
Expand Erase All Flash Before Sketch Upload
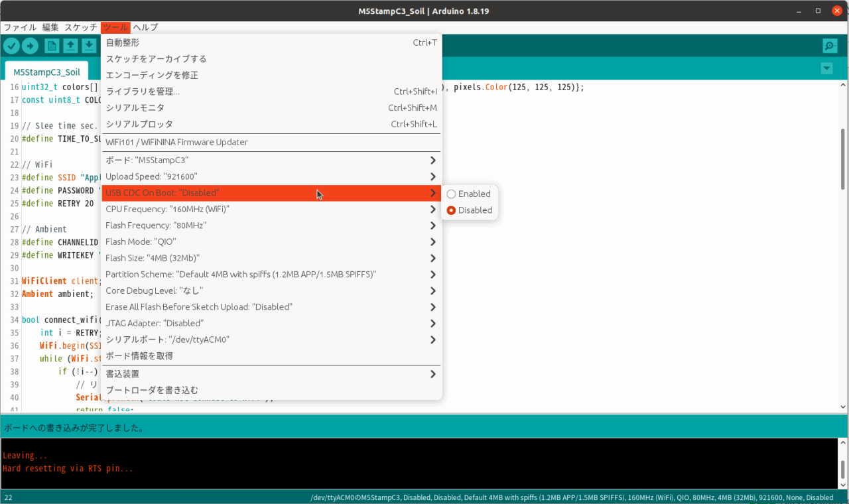tap(271, 306)
